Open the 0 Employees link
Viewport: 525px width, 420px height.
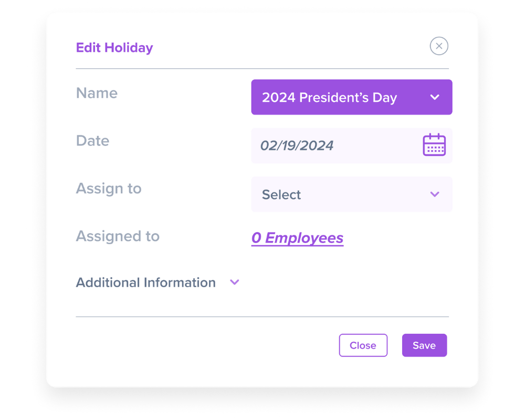tap(297, 238)
